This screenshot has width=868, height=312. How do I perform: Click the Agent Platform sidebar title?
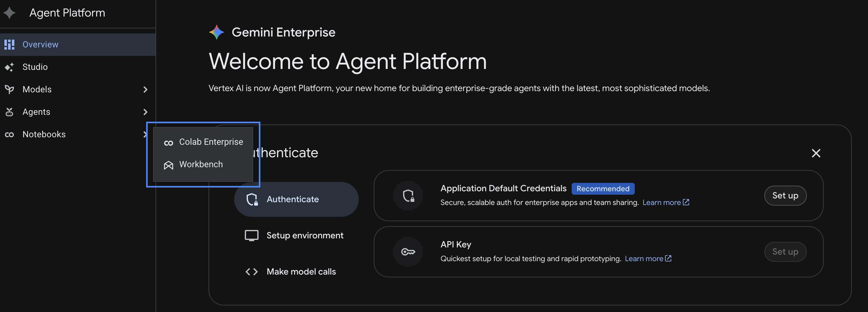tap(67, 13)
